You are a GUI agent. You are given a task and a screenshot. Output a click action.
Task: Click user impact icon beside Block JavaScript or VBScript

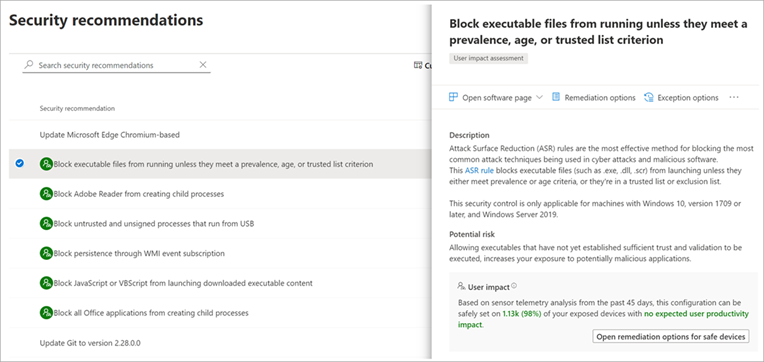(46, 283)
